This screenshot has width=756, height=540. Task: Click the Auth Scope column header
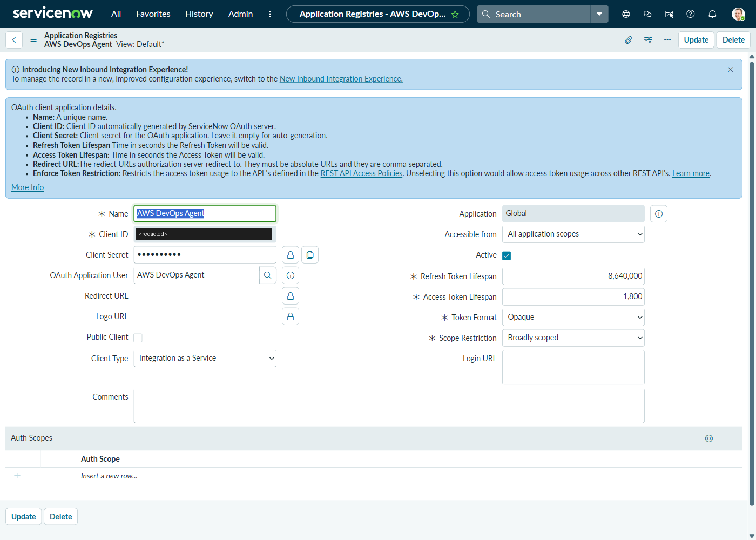click(x=100, y=459)
